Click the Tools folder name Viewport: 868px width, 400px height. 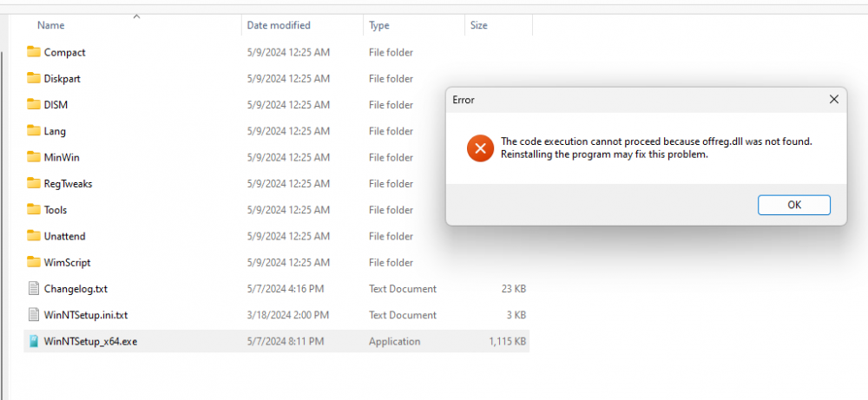[56, 210]
